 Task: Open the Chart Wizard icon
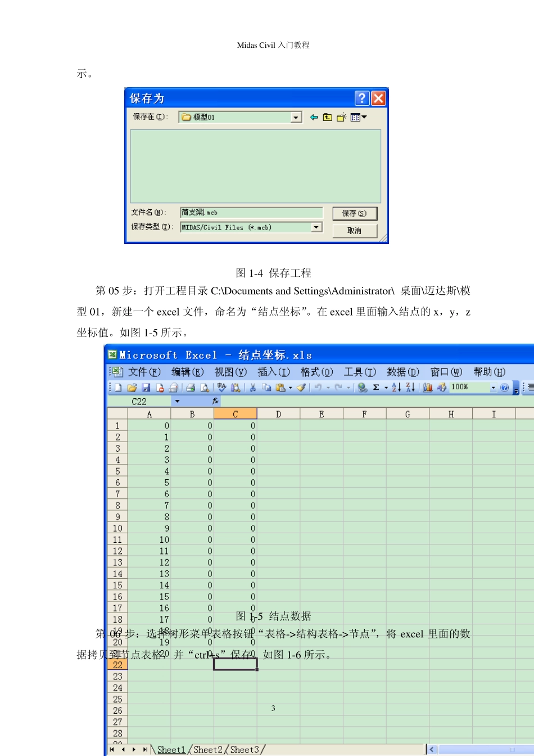click(428, 388)
